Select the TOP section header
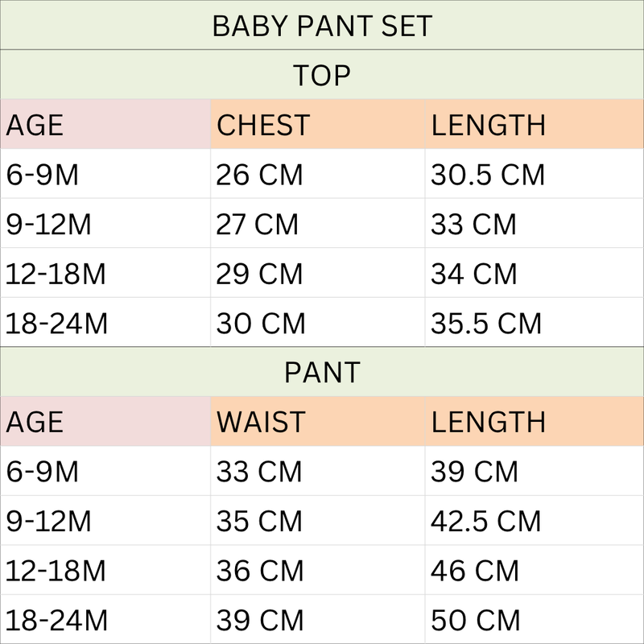Screen dimensions: 644x644 pyautogui.click(x=322, y=75)
